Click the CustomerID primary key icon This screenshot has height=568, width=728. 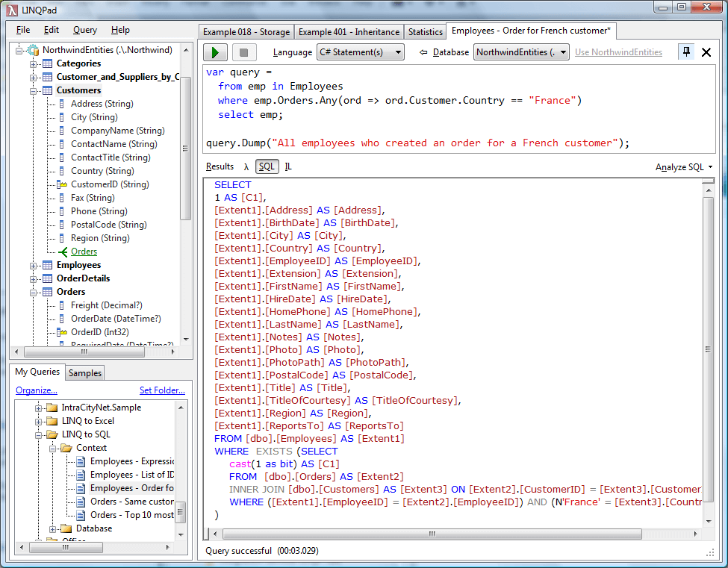(62, 184)
